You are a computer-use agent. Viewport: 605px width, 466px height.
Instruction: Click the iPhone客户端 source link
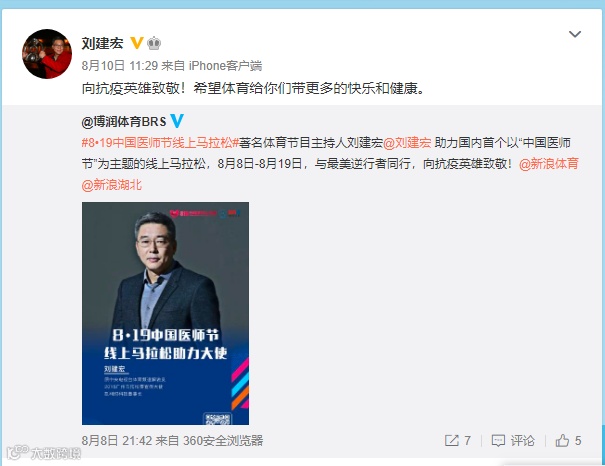(225, 66)
